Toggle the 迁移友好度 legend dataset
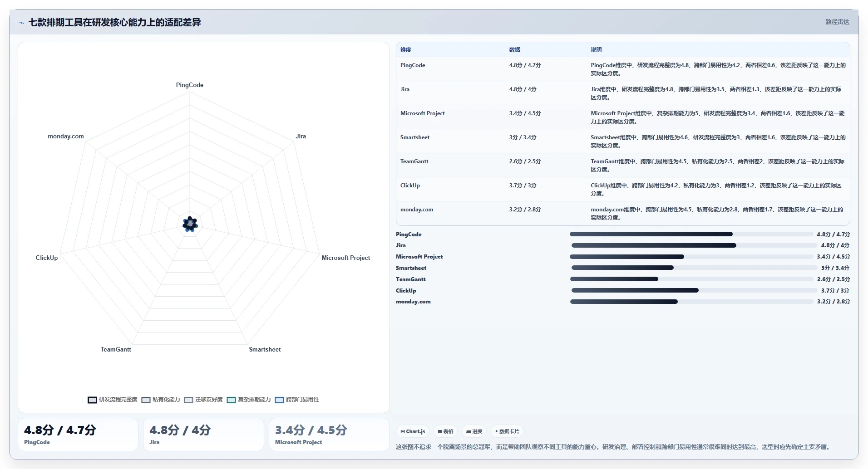The height and width of the screenshot is (469, 868). (x=203, y=400)
